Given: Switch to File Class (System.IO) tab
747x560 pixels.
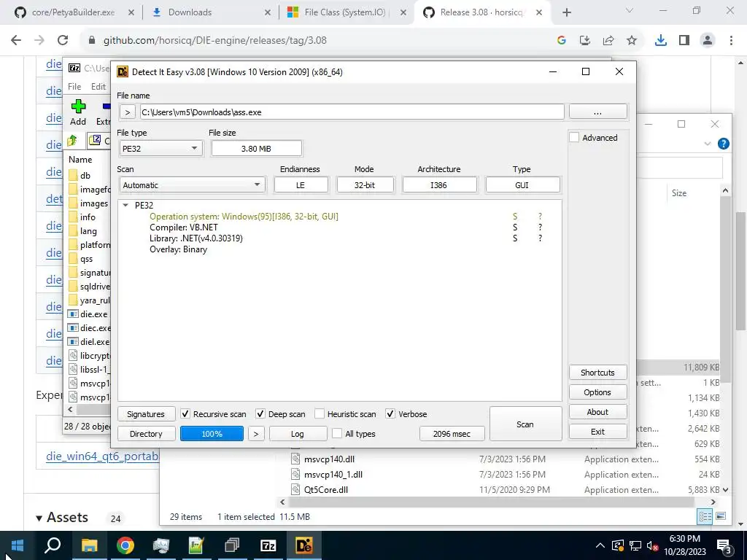Looking at the screenshot, I should [x=347, y=12].
